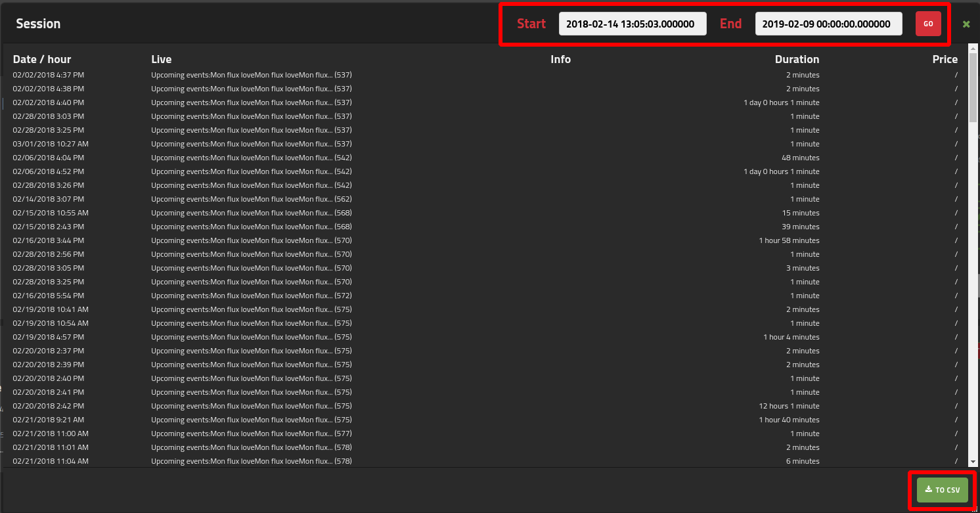Select row dated 02/02/2018 4:37 PM
Screen dimensions: 980x513
tap(485, 75)
